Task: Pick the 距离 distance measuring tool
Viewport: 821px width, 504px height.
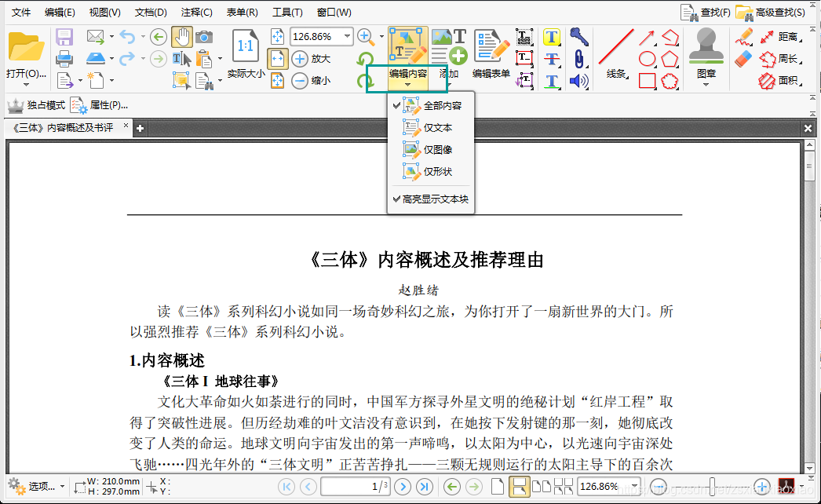Action: coord(779,37)
